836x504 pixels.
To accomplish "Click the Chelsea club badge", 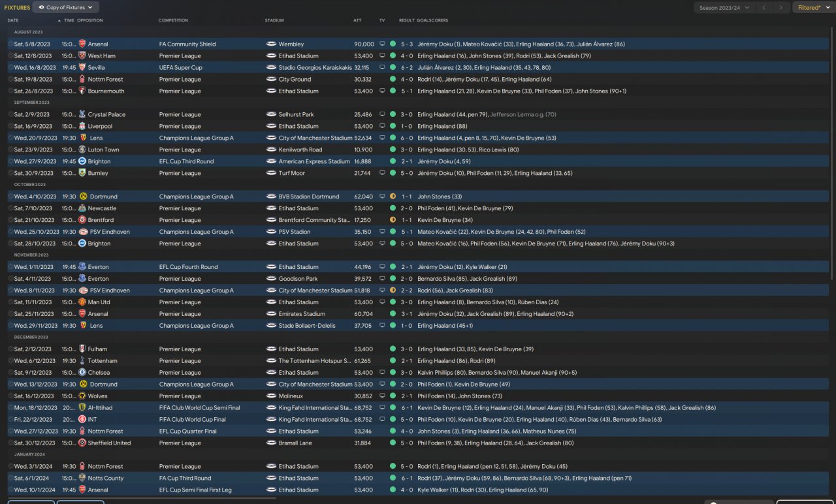I will pos(82,373).
